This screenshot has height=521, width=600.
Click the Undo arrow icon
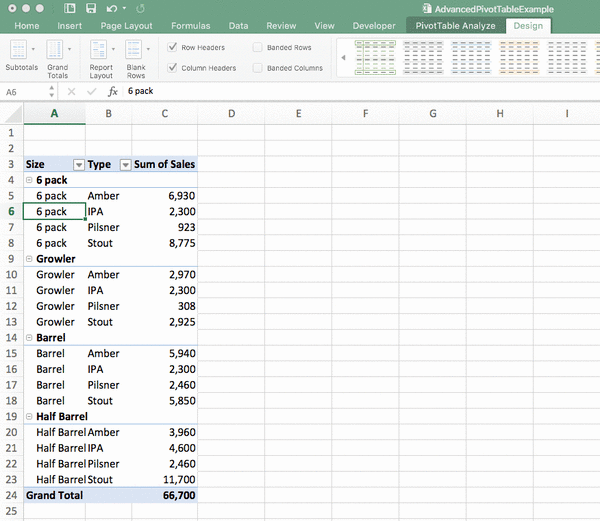[111, 8]
